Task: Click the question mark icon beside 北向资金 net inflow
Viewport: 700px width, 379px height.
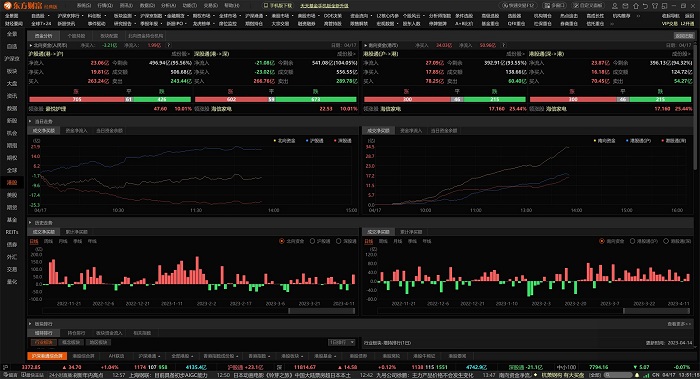Action: 169,45
